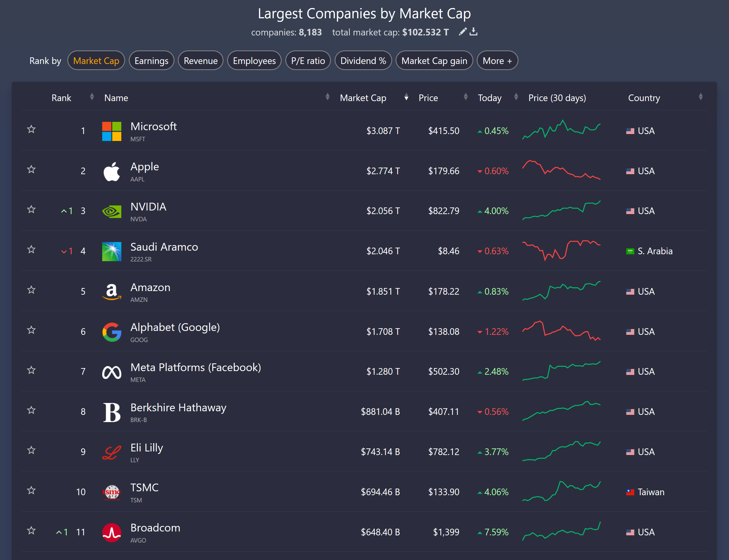Click the Saudi Aramco logo icon
Viewport: 729px width, 560px height.
click(x=112, y=251)
